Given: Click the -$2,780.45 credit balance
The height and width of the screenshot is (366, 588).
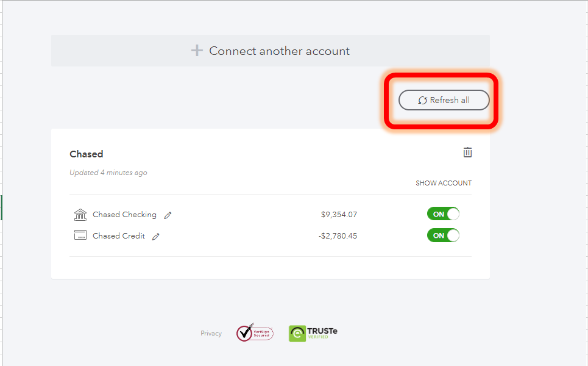Looking at the screenshot, I should (x=338, y=236).
